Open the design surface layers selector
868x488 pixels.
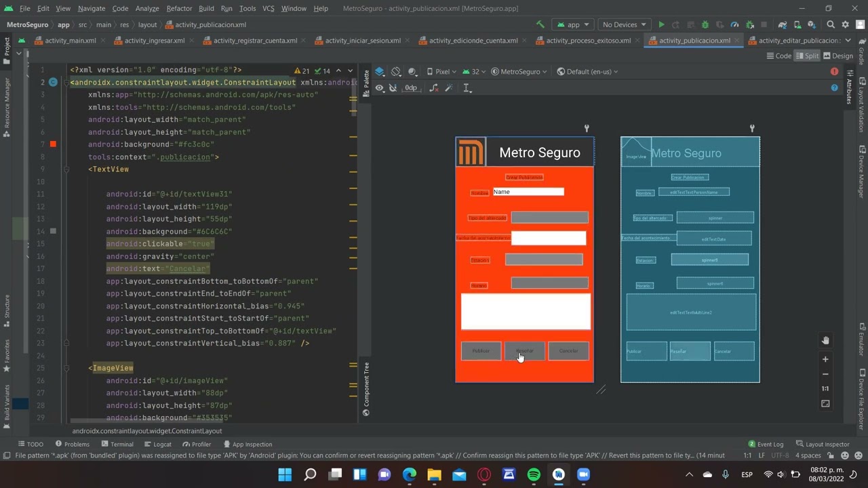380,71
